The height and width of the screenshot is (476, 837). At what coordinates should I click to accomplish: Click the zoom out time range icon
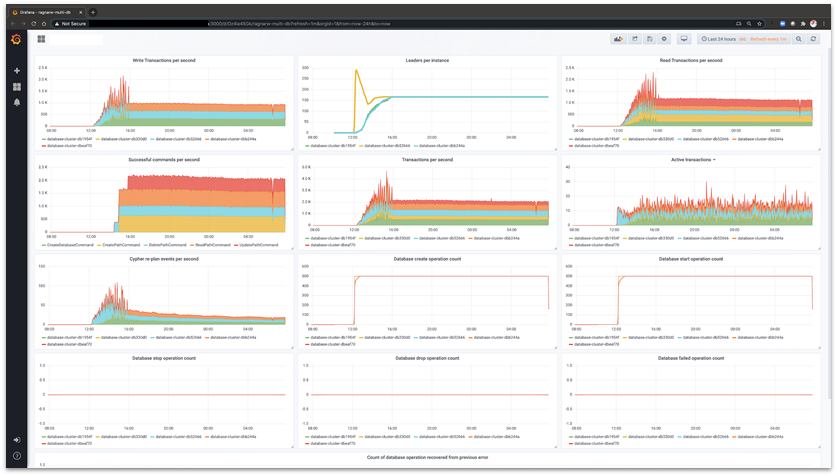tap(799, 39)
